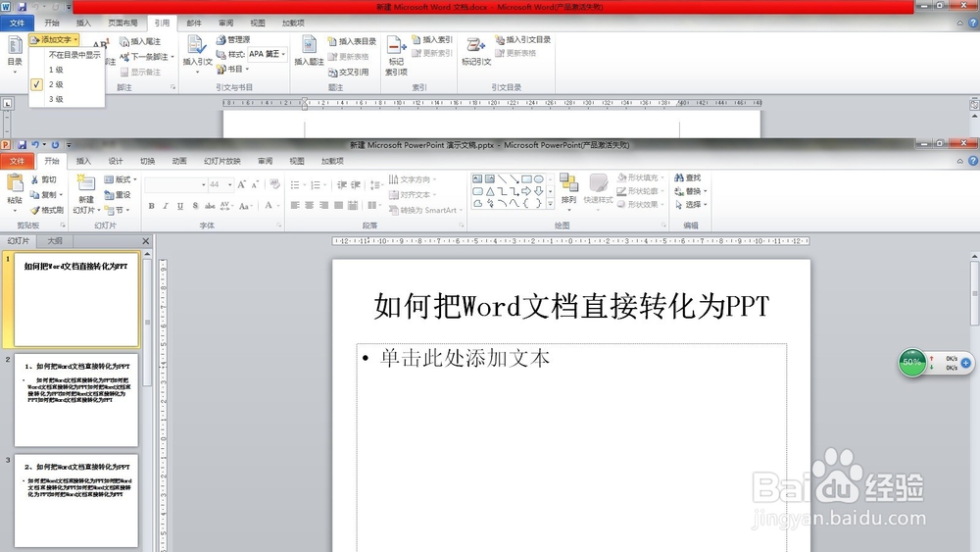Click Cross-reference (交叉引用) in Word
This screenshot has width=980, height=552.
(348, 73)
